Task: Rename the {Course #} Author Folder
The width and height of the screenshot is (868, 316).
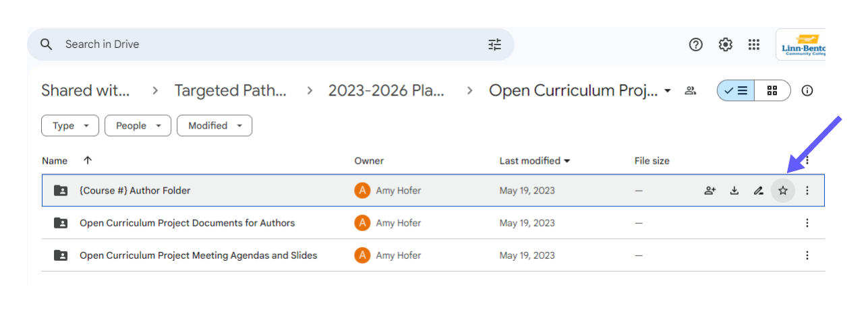Action: tap(758, 191)
